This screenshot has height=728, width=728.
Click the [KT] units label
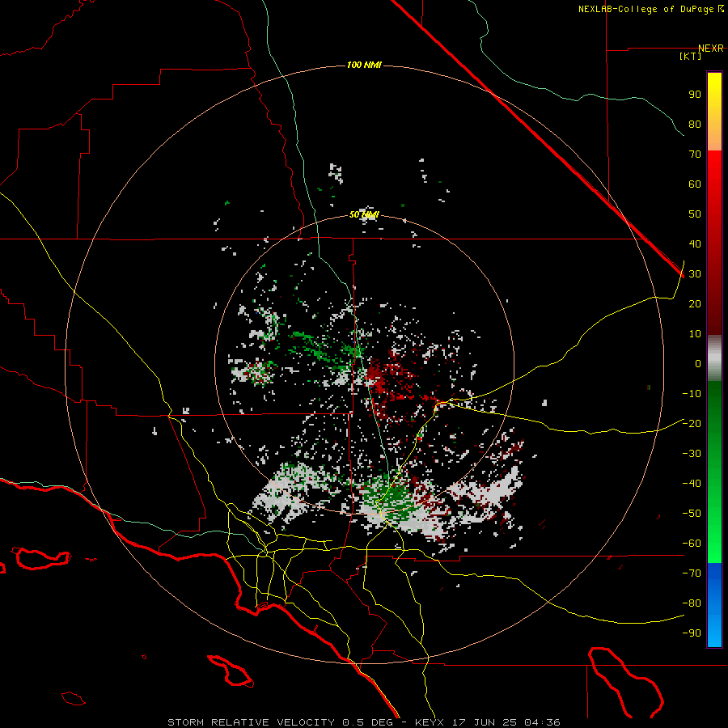[x=691, y=56]
